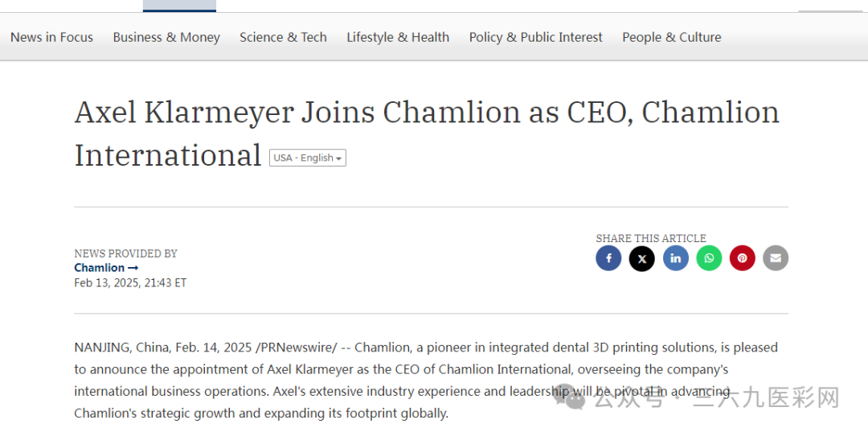Click the NANJING press release opening paragraph
Image resolution: width=868 pixels, height=432 pixels.
[x=426, y=380]
